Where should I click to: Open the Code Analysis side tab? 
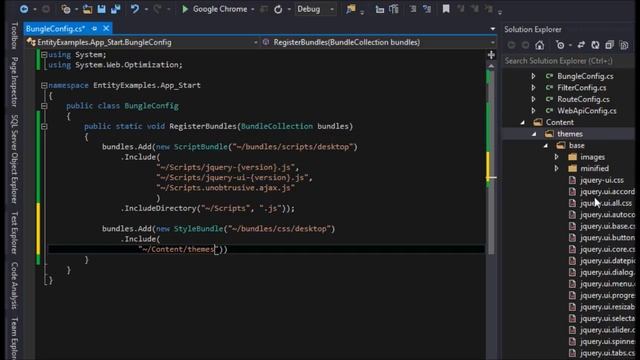14,285
